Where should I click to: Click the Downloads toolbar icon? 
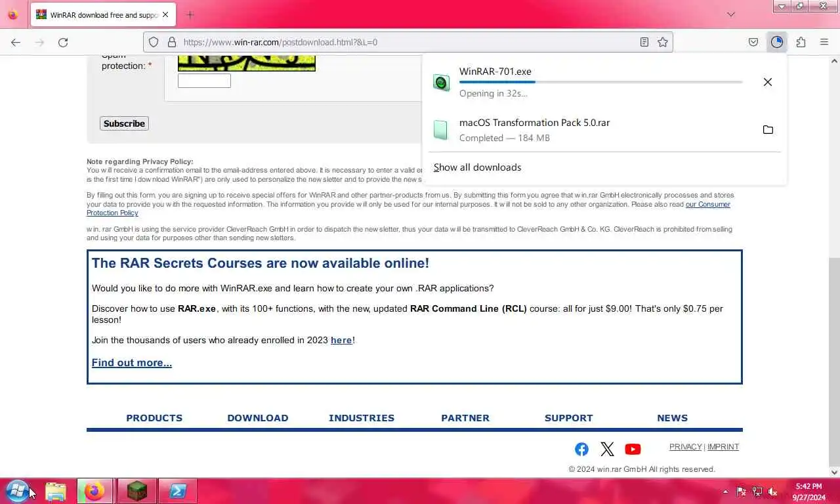coord(777,42)
